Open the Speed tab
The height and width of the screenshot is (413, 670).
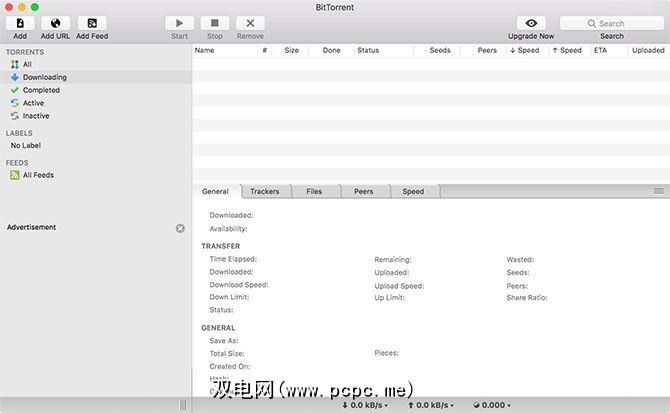tap(413, 191)
